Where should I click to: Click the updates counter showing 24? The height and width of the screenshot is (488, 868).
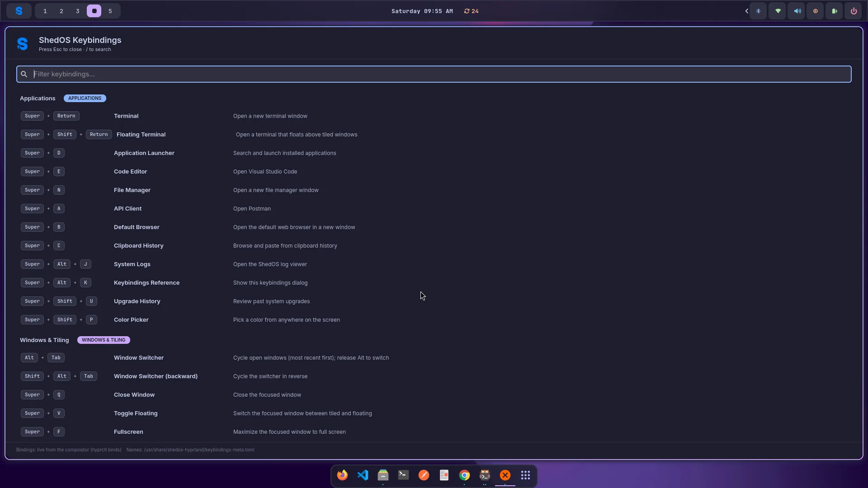(x=471, y=11)
